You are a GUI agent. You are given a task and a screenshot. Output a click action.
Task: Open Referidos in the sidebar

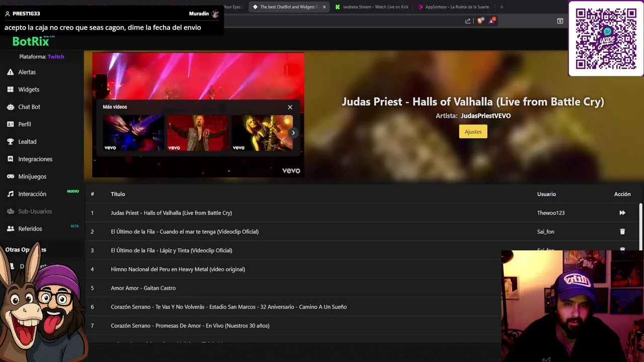pyautogui.click(x=30, y=229)
